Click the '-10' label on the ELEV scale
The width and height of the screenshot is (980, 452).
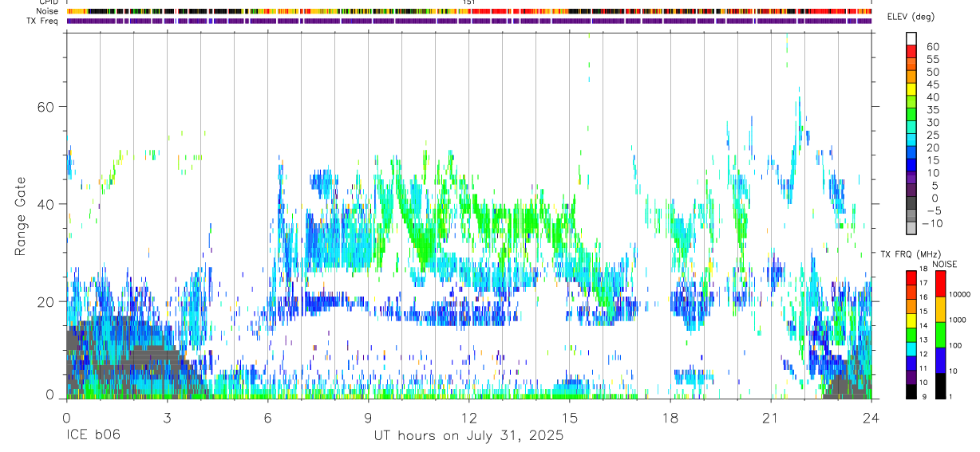tap(931, 223)
